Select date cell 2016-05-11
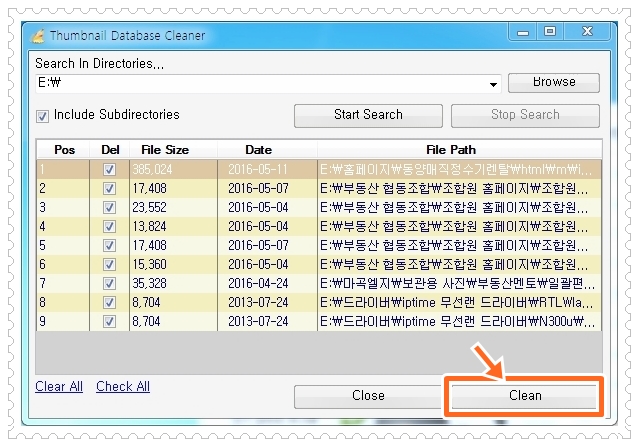Screen dimensions: 639x447 (x=267, y=169)
